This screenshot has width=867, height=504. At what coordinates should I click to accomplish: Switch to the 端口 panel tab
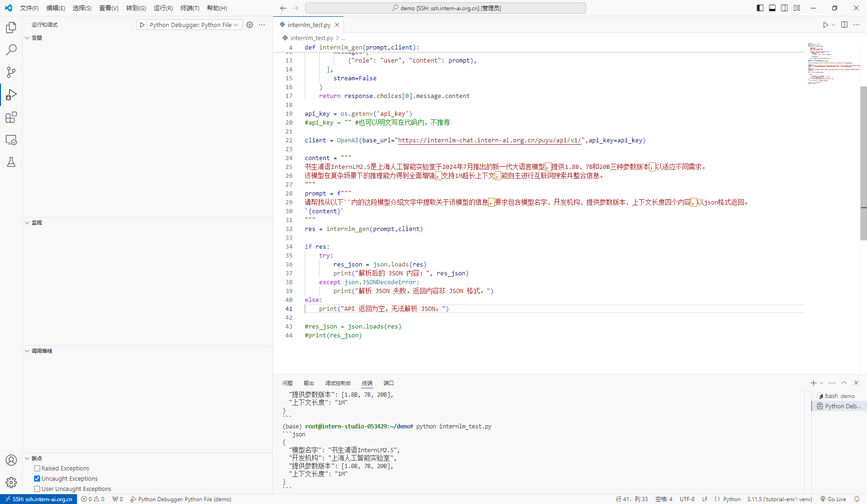pos(389,383)
